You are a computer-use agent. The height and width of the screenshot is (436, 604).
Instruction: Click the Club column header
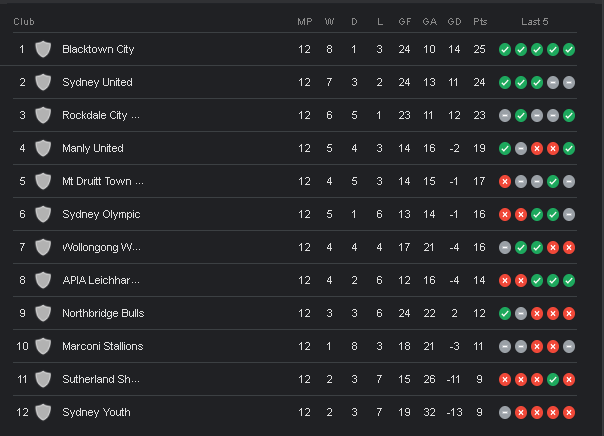point(24,22)
